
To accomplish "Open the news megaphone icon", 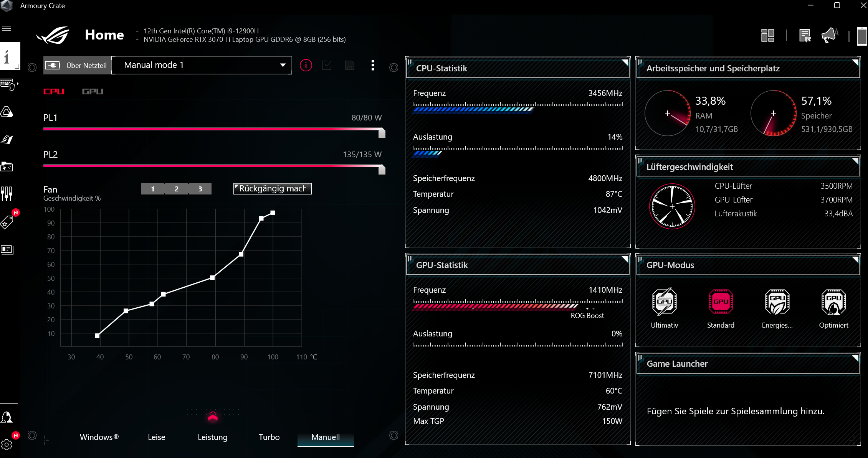I will click(x=829, y=35).
